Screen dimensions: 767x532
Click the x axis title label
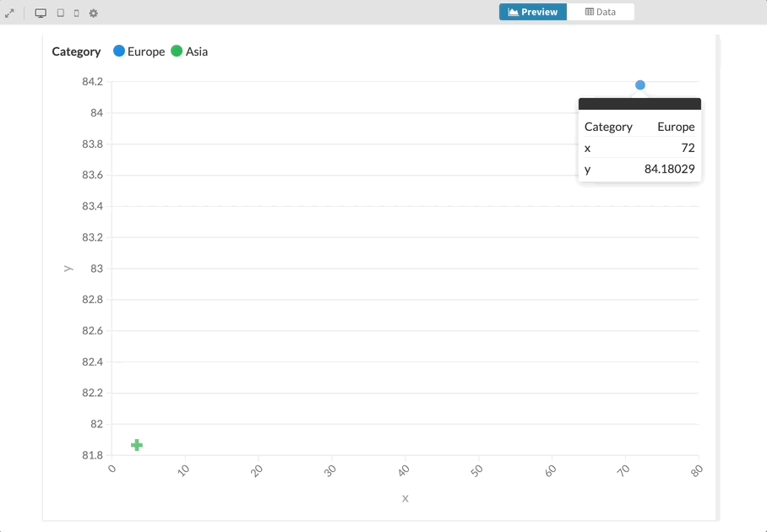click(x=405, y=498)
